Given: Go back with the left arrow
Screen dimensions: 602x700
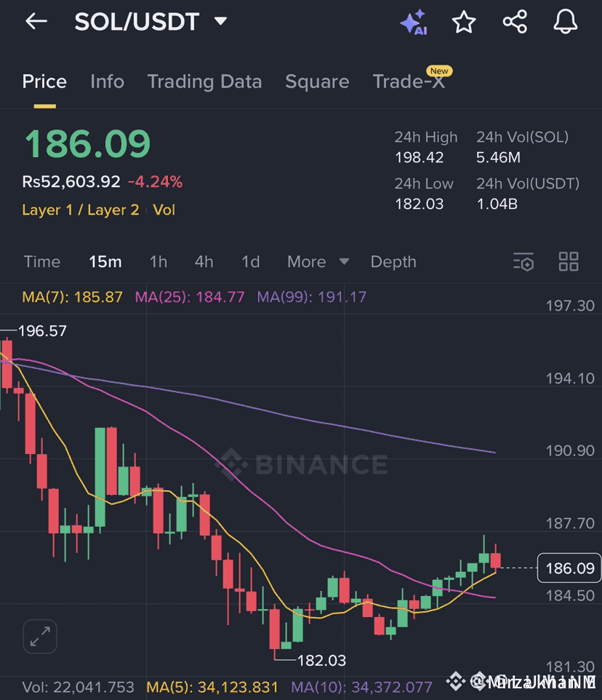Looking at the screenshot, I should pyautogui.click(x=36, y=21).
